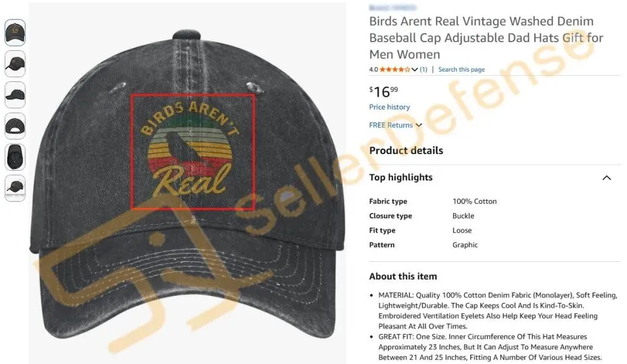The width and height of the screenshot is (627, 364).
Task: Open the (1) review count link
Action: (424, 70)
